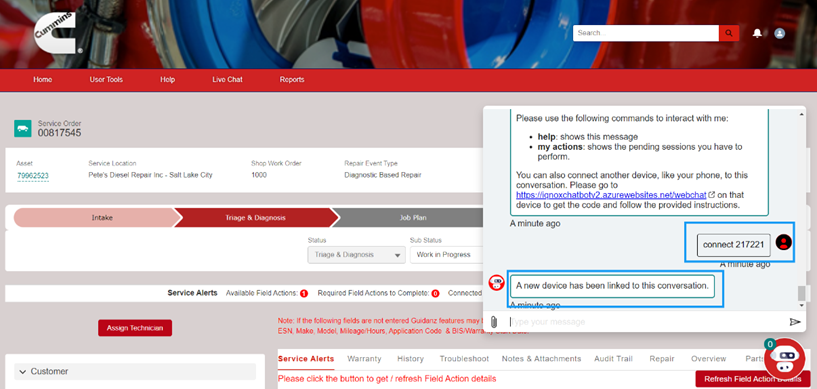Click the red user avatar in chat
Image resolution: width=817 pixels, height=389 pixels.
click(x=784, y=242)
